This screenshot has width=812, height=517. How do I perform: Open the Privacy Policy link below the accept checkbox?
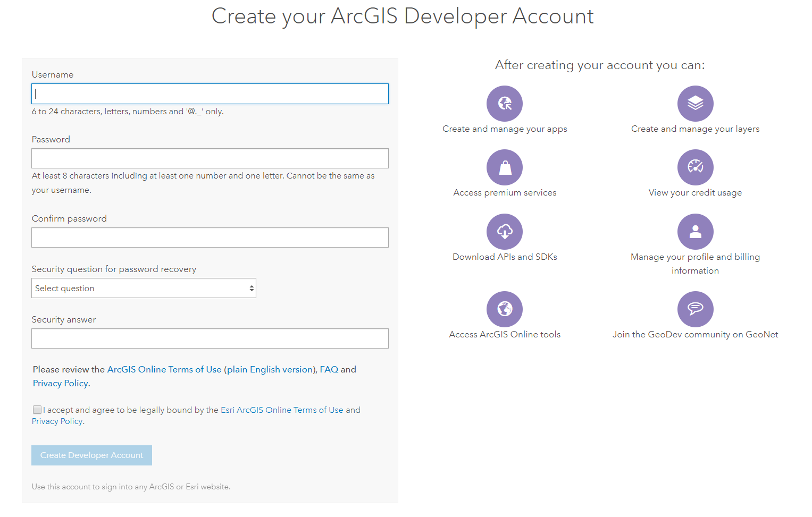click(x=57, y=421)
